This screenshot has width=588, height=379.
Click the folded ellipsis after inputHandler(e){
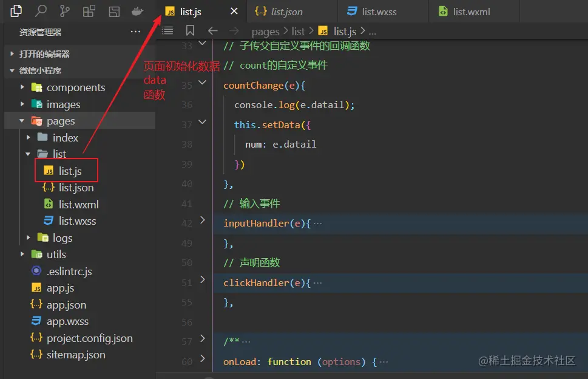317,224
